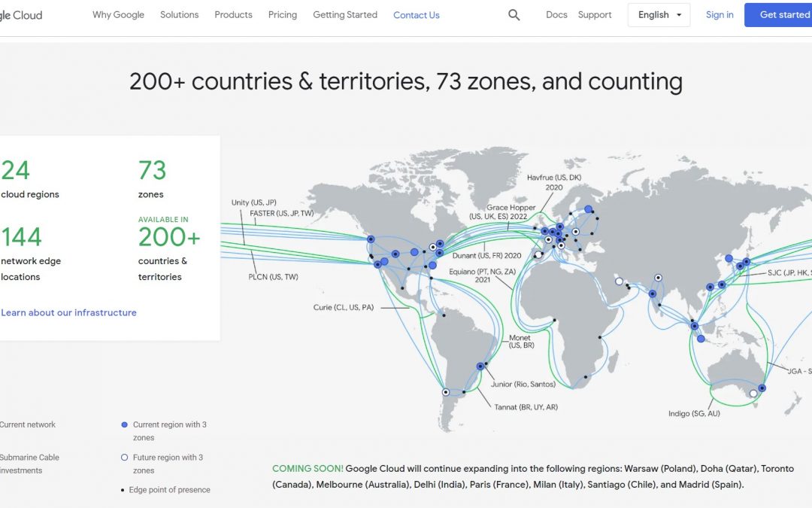Open the Products menu
Viewport: 812px width, 508px height.
(233, 15)
